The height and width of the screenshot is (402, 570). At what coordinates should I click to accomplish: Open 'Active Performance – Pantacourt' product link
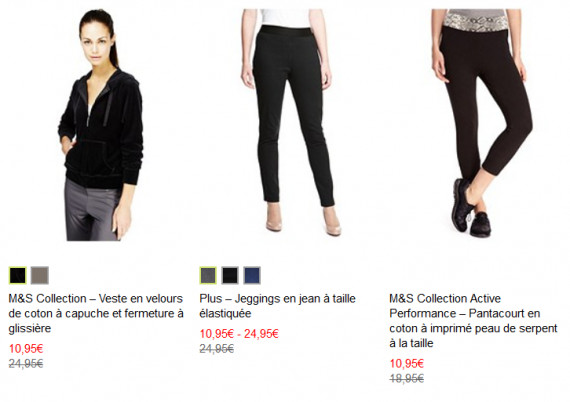pos(473,321)
